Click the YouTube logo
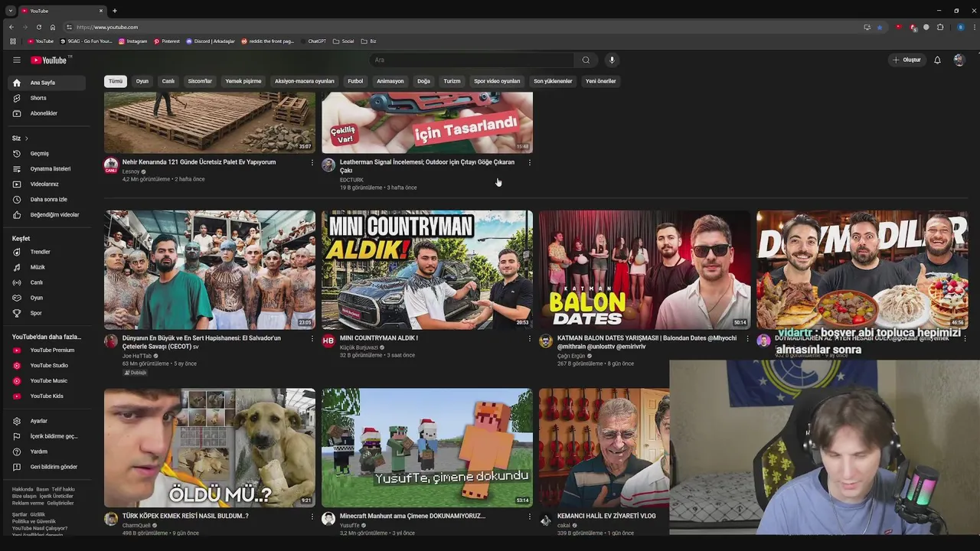 coord(50,60)
